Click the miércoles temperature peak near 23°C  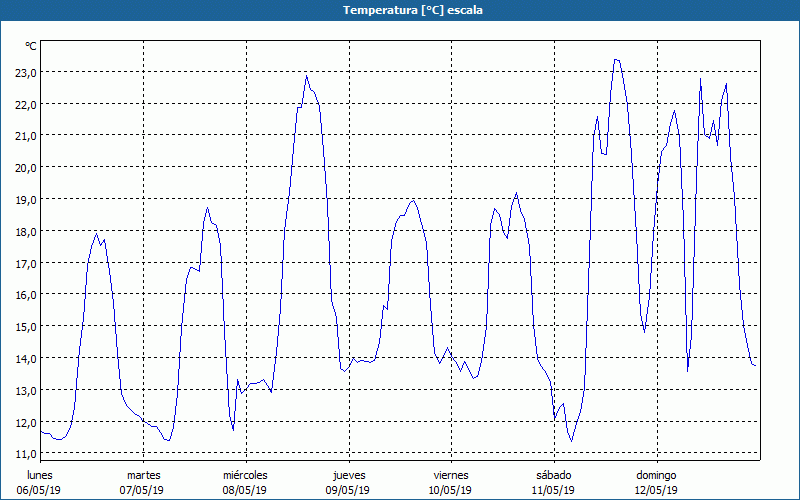(307, 76)
